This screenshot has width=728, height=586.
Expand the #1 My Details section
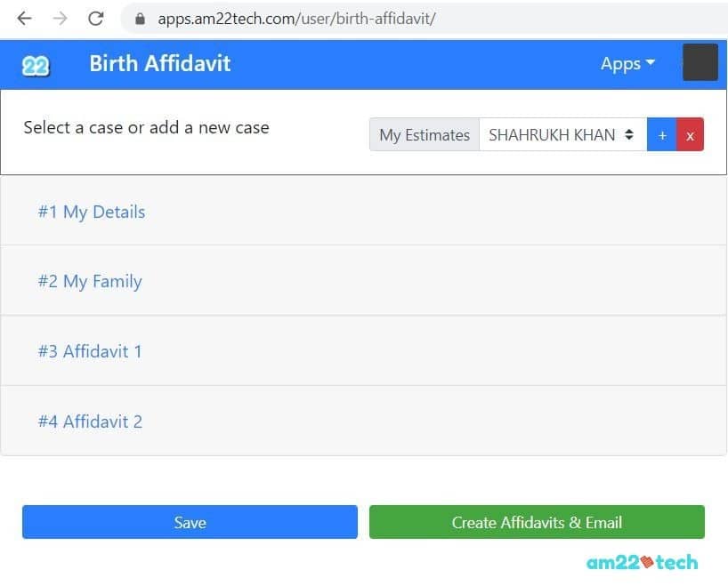tap(91, 212)
